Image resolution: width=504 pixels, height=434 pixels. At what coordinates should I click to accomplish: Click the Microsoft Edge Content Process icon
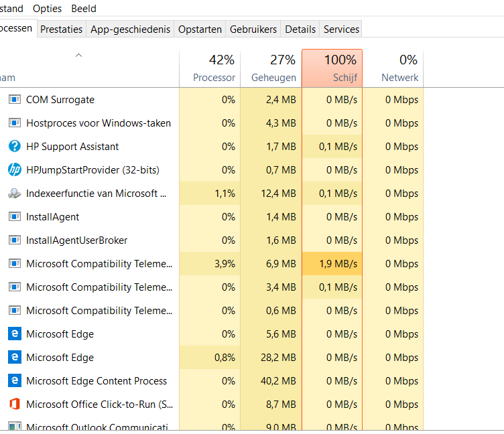pos(15,381)
